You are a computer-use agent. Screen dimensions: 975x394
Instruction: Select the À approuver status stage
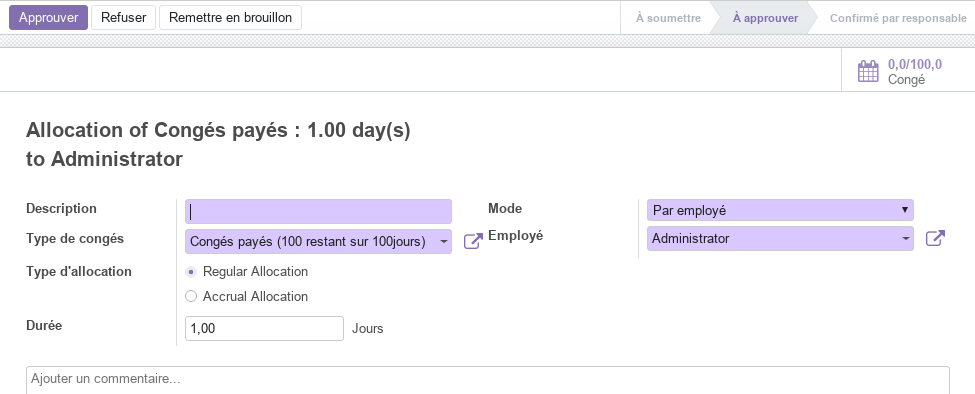[765, 18]
